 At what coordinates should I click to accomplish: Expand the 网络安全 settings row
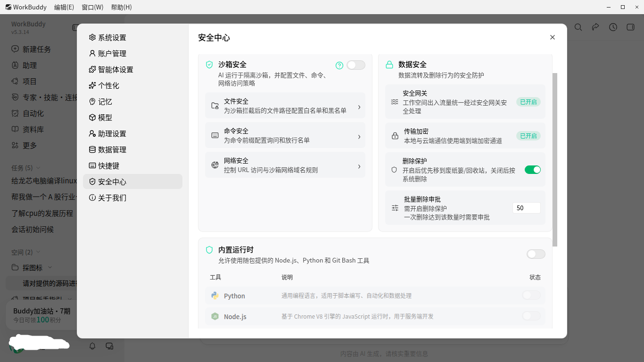click(285, 165)
